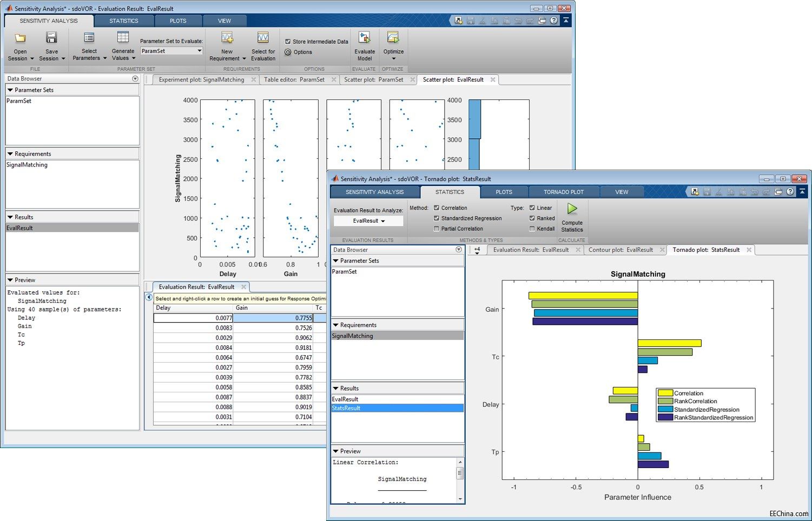Screen dimensions: 812x521
Task: Enable the Partial Correlation method checkbox
Action: [436, 228]
